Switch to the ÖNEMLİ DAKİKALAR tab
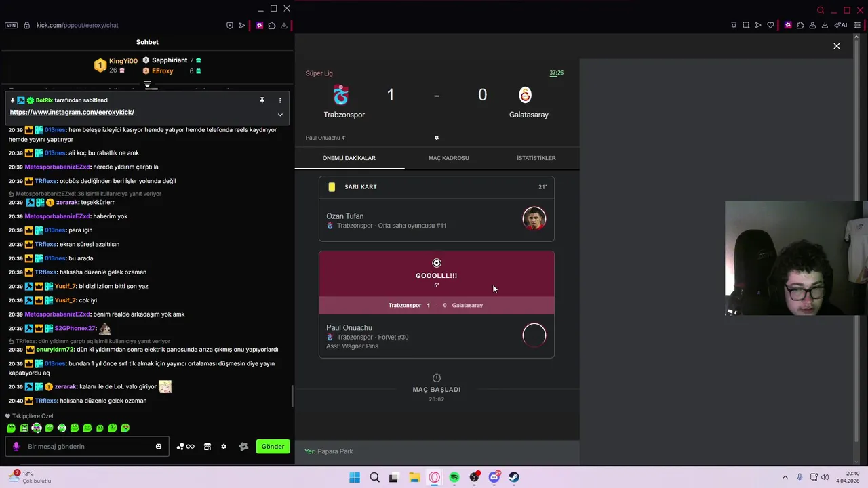Viewport: 868px width, 488px height. (349, 158)
